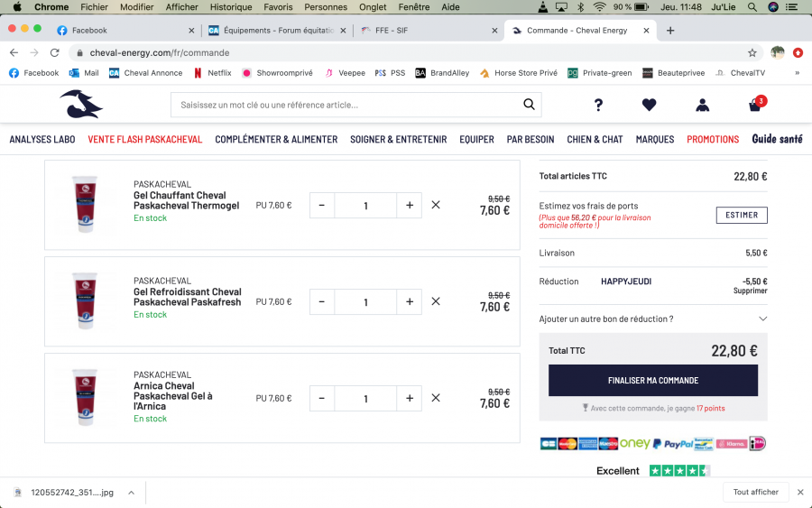Click the wishlist heart icon
This screenshot has width=812, height=508.
click(x=649, y=106)
